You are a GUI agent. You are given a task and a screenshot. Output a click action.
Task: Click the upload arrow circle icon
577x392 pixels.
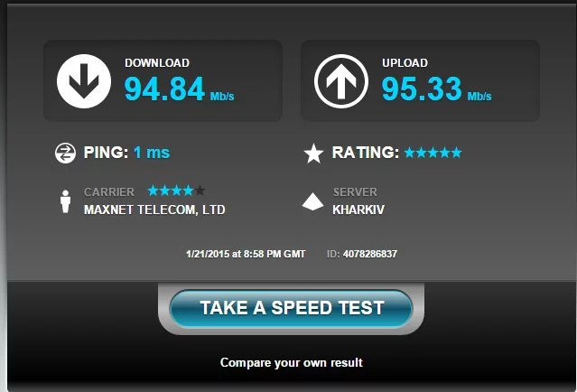[341, 81]
